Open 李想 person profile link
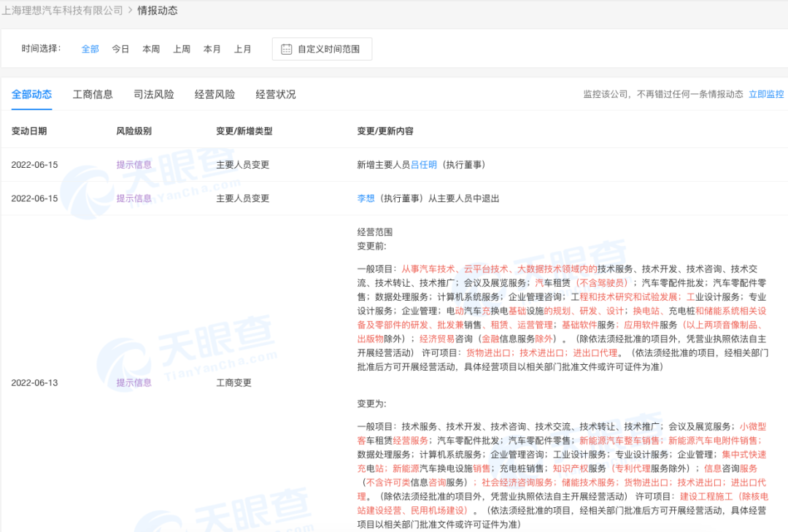788x532 pixels. [366, 198]
